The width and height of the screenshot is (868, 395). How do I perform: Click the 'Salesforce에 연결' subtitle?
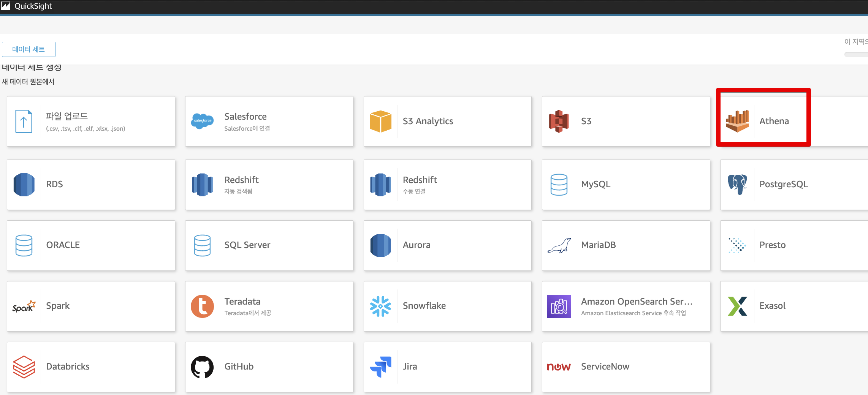(x=247, y=128)
